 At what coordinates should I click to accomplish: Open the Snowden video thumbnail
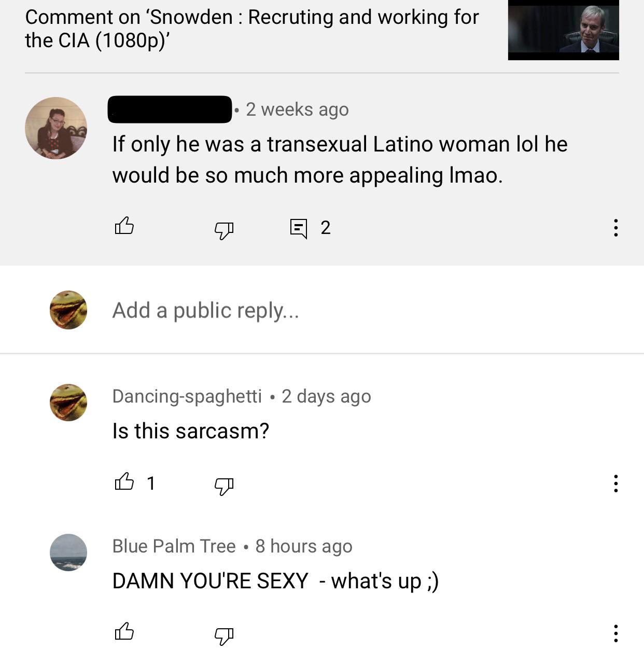click(564, 30)
